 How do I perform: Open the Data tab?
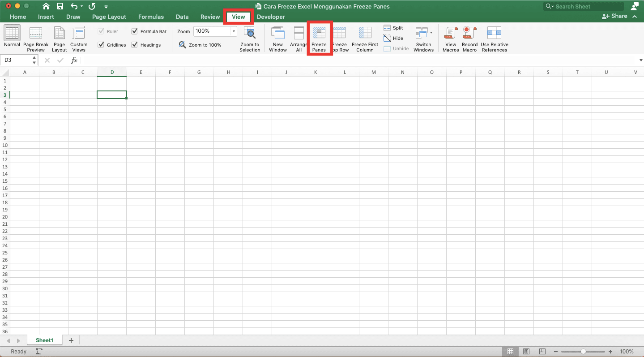(x=182, y=17)
